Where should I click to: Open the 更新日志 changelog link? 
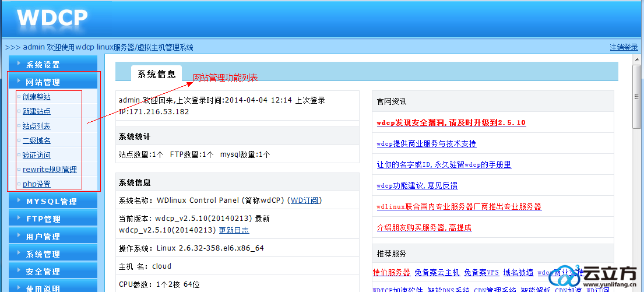pos(234,230)
